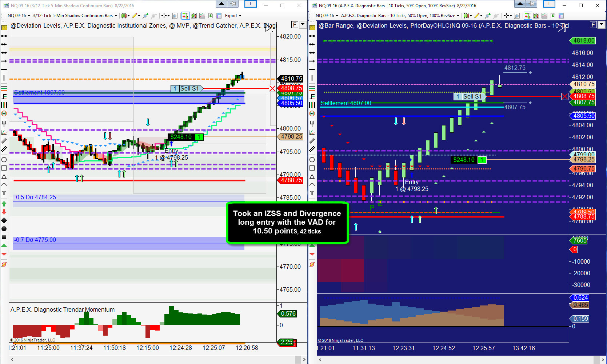Select the diamond marker in left chart sidebar
607x364 pixels.
click(4, 220)
